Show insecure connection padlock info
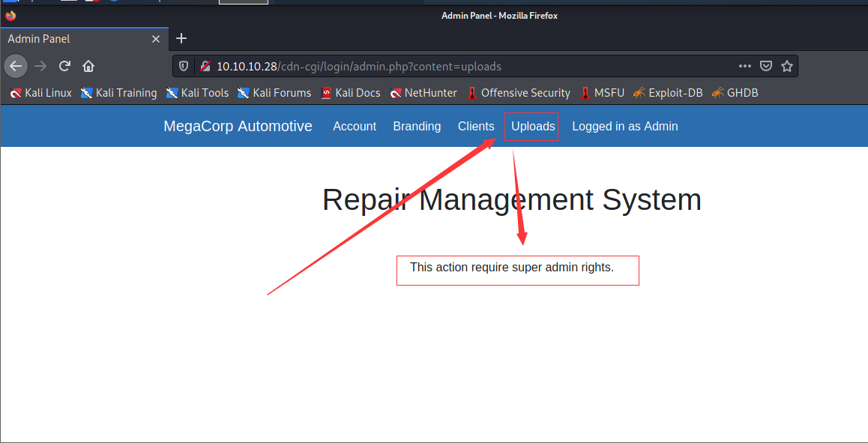868x443 pixels. click(x=205, y=67)
